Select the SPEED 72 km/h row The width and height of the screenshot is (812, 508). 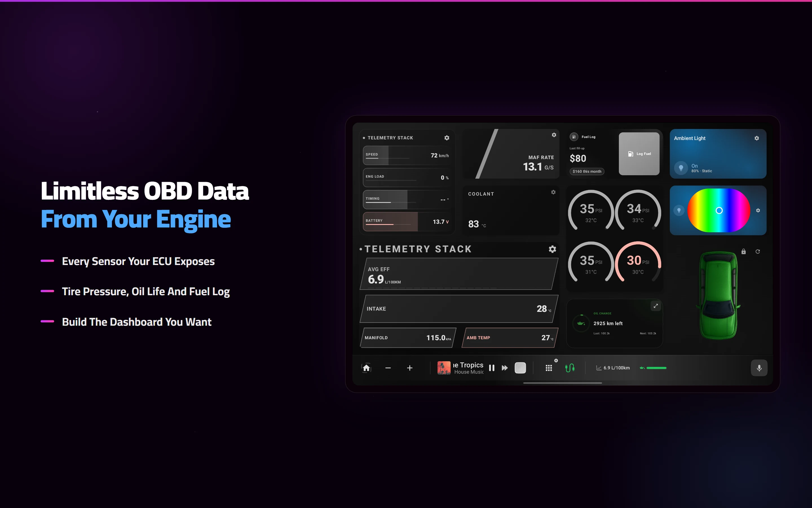click(407, 155)
